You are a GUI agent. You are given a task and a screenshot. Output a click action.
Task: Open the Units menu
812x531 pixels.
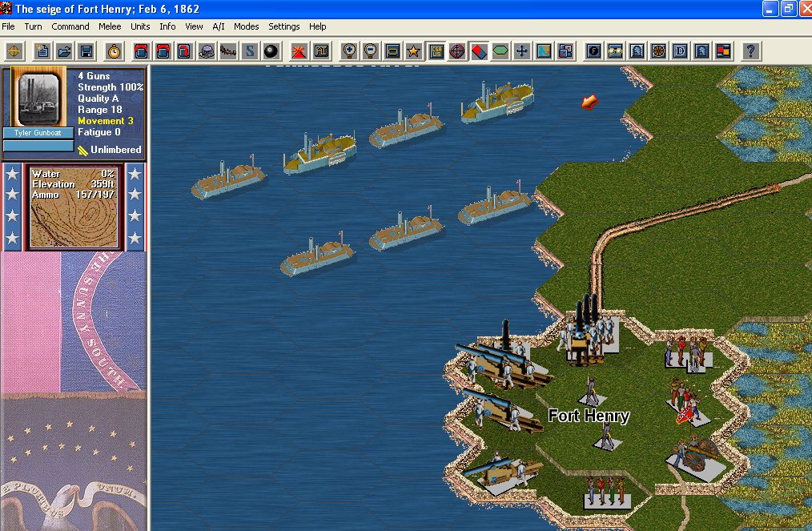pos(140,26)
